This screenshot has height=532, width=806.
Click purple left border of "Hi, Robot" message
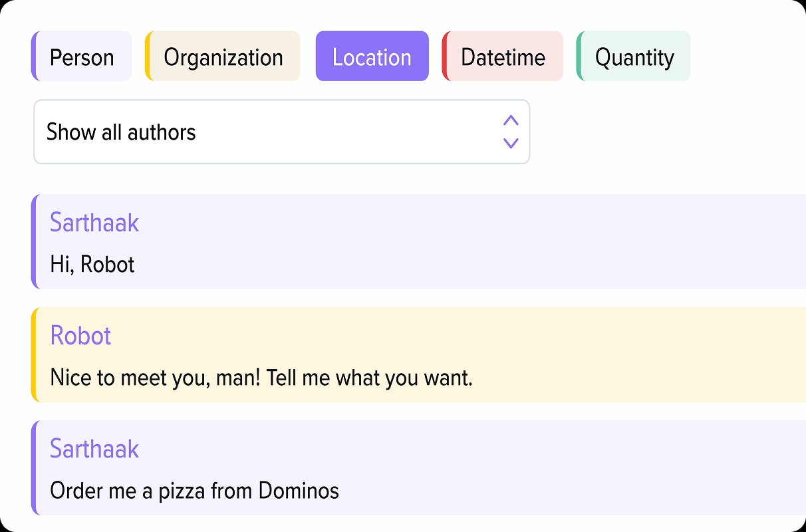coord(33,241)
